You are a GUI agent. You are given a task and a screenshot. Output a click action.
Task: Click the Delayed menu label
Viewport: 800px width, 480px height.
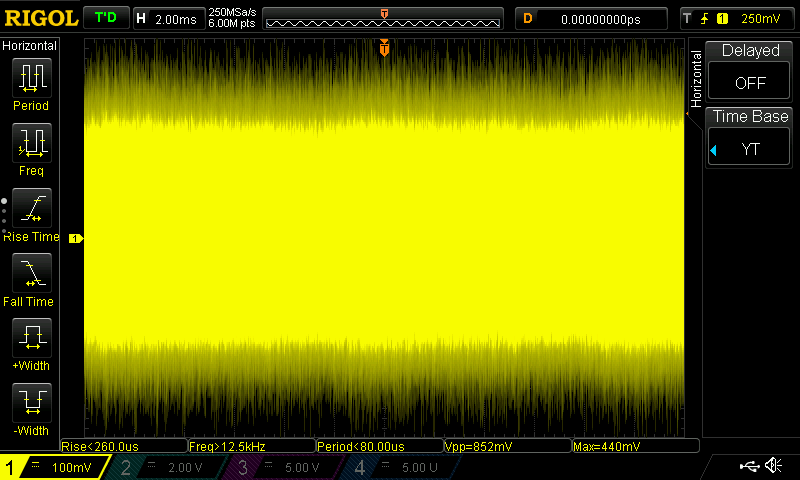pos(750,50)
